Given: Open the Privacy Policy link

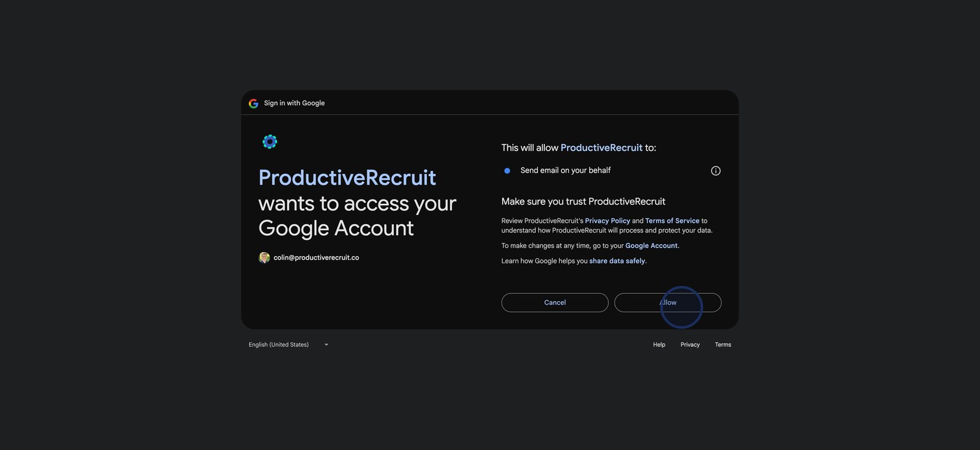Looking at the screenshot, I should pyautogui.click(x=608, y=221).
